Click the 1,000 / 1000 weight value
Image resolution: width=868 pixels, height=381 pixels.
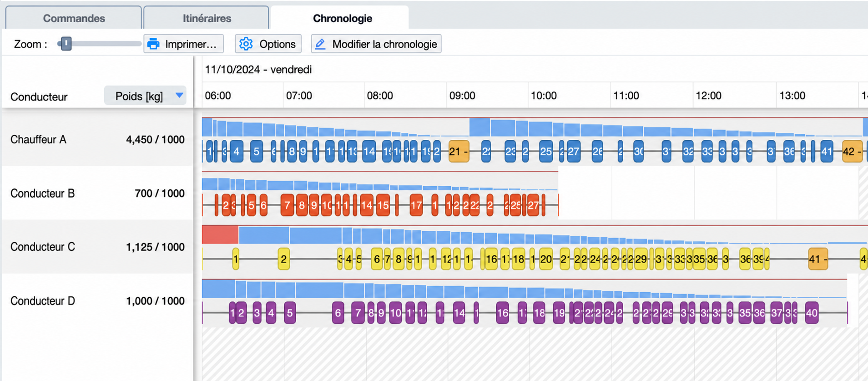[155, 301]
